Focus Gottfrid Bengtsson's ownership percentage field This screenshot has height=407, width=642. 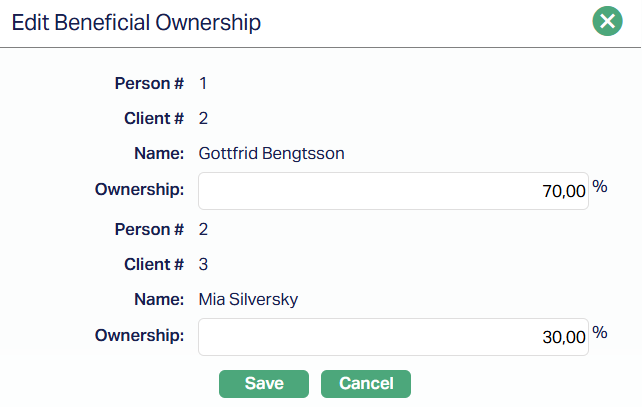tap(393, 191)
